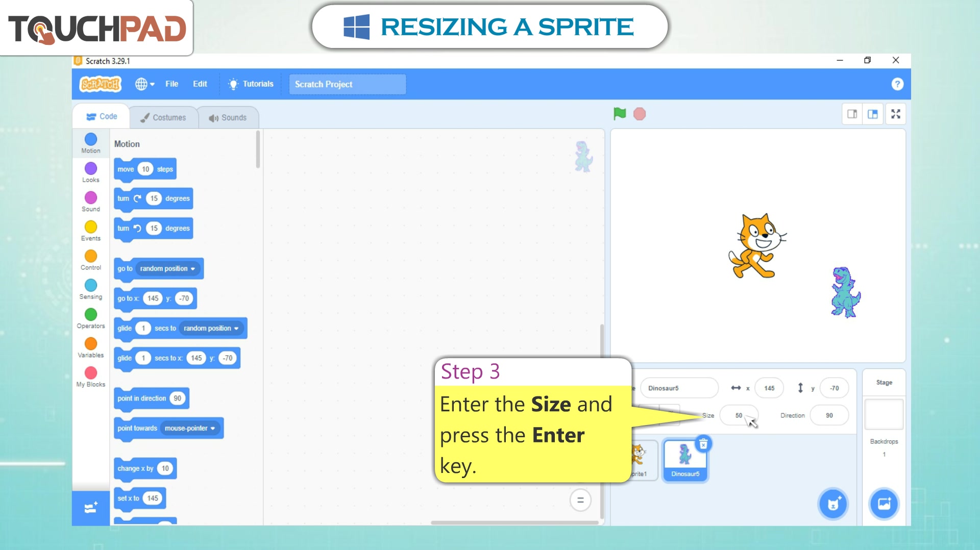Switch to the Sounds tab
Viewport: 980px width, 550px height.
tap(228, 117)
